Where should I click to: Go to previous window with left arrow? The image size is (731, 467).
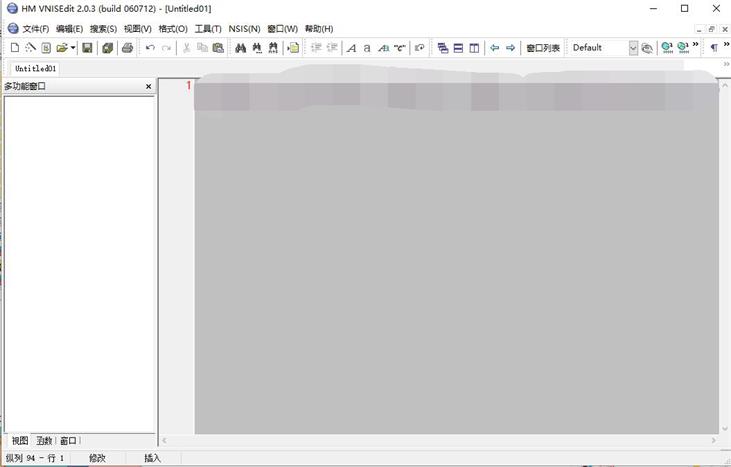(x=495, y=48)
